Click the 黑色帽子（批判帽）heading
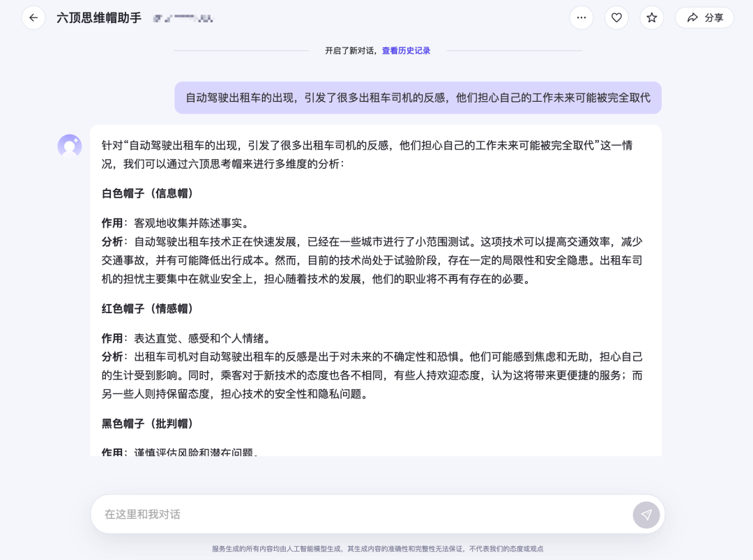This screenshot has height=560, width=753. pos(147,423)
